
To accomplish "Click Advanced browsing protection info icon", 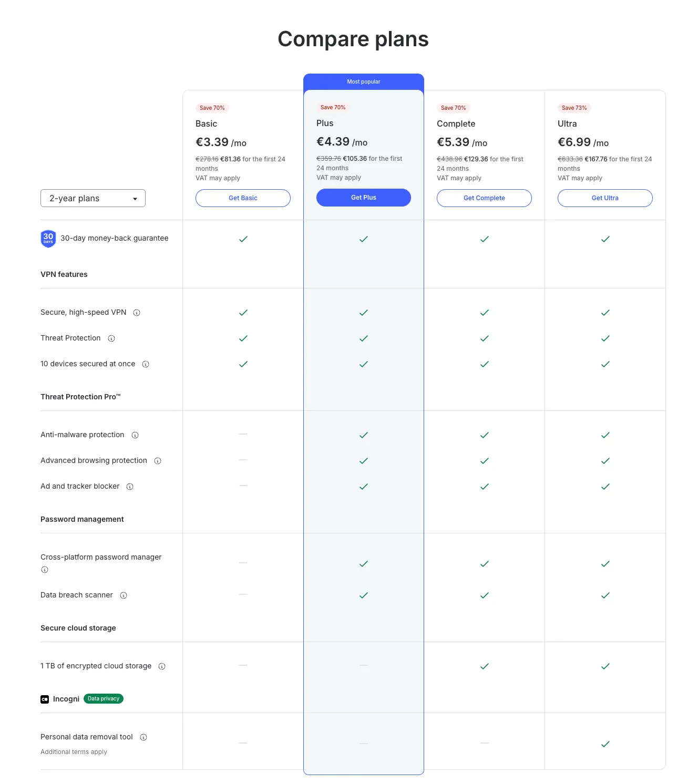I will [158, 461].
